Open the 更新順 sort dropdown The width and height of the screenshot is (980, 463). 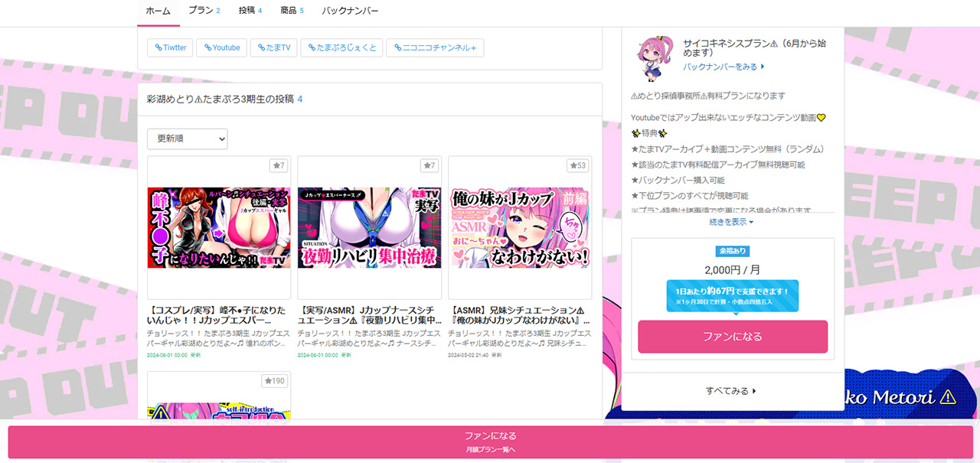(188, 139)
